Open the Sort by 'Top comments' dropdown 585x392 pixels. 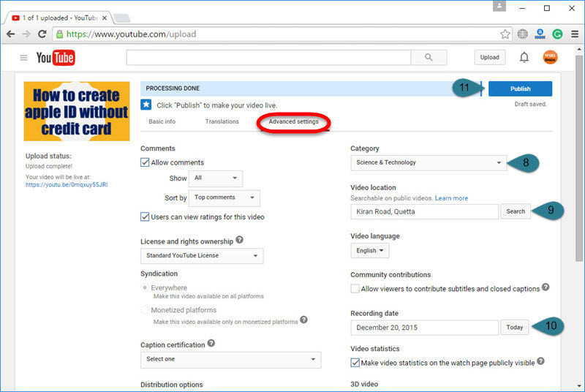pos(224,198)
